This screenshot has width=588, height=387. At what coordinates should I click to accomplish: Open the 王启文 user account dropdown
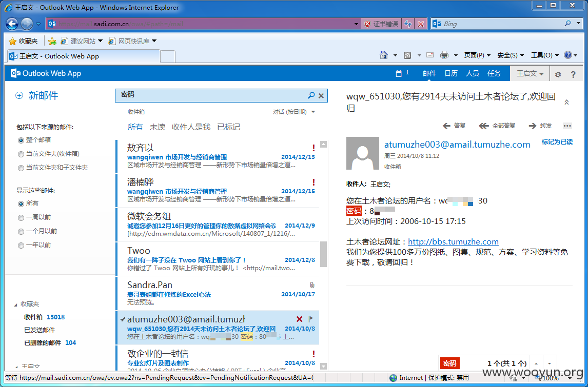coord(530,74)
